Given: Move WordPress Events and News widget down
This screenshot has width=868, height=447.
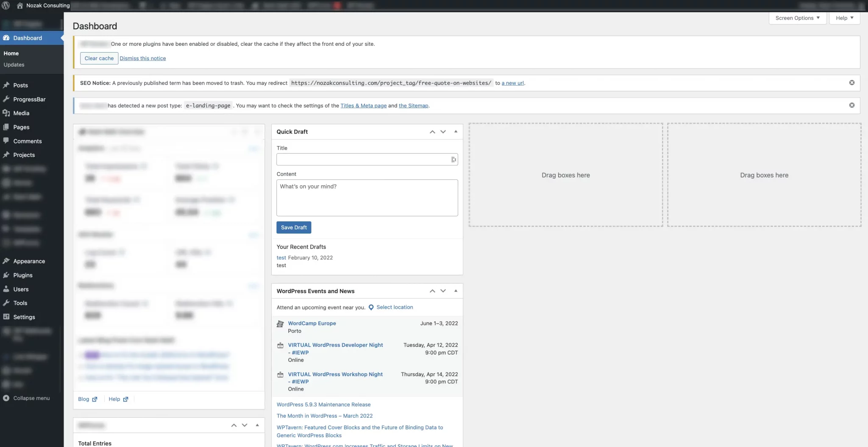Looking at the screenshot, I should (443, 291).
